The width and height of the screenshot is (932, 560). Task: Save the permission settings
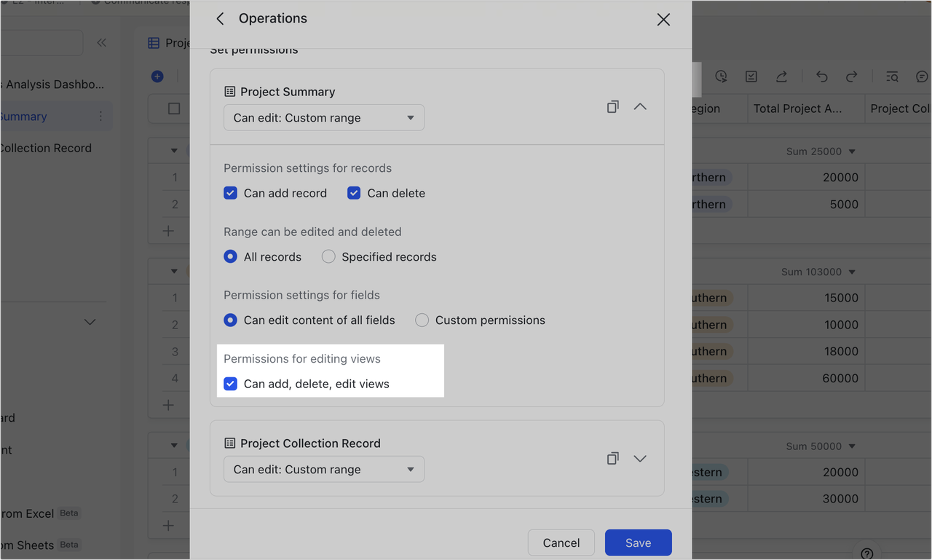(639, 543)
